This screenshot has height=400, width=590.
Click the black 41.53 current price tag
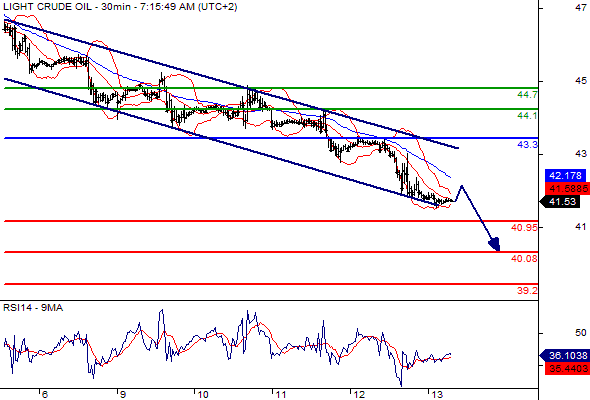tap(560, 202)
